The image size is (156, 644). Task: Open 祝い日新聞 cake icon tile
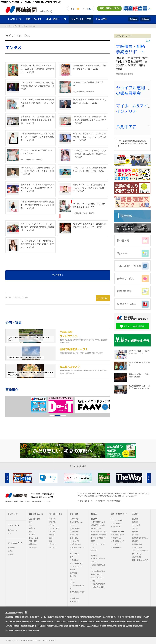click(x=145, y=240)
